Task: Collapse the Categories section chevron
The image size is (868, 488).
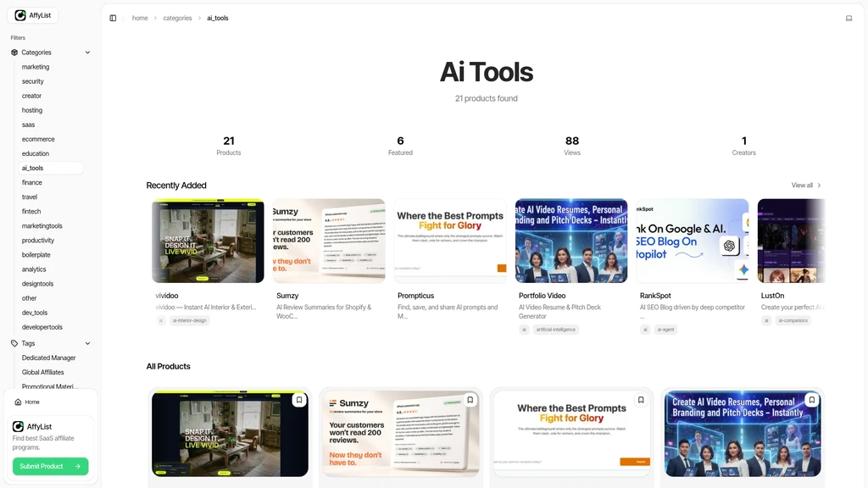Action: coord(87,53)
